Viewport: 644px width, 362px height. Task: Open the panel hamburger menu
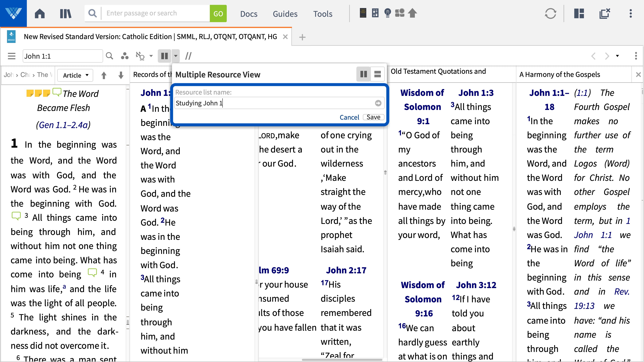(x=12, y=56)
